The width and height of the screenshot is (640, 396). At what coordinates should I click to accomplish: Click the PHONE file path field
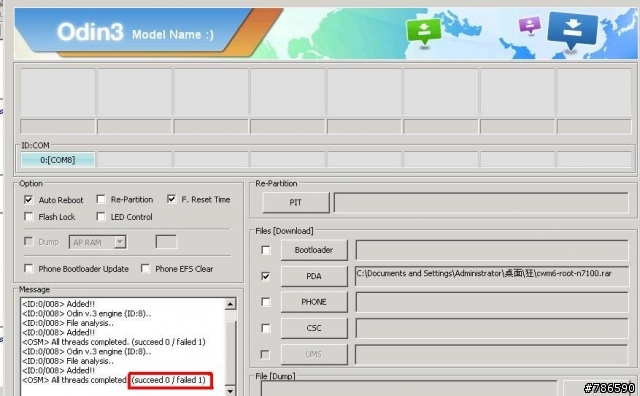[492, 302]
